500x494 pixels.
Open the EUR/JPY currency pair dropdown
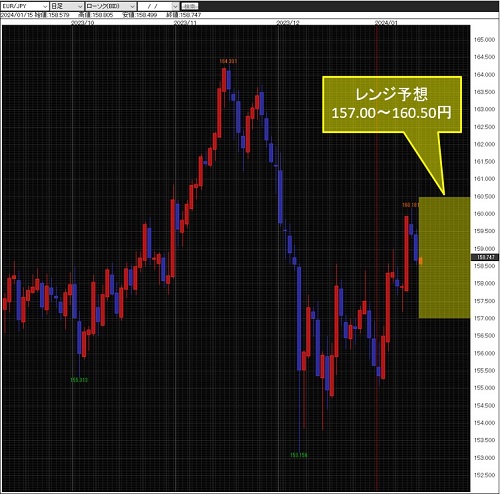point(25,6)
